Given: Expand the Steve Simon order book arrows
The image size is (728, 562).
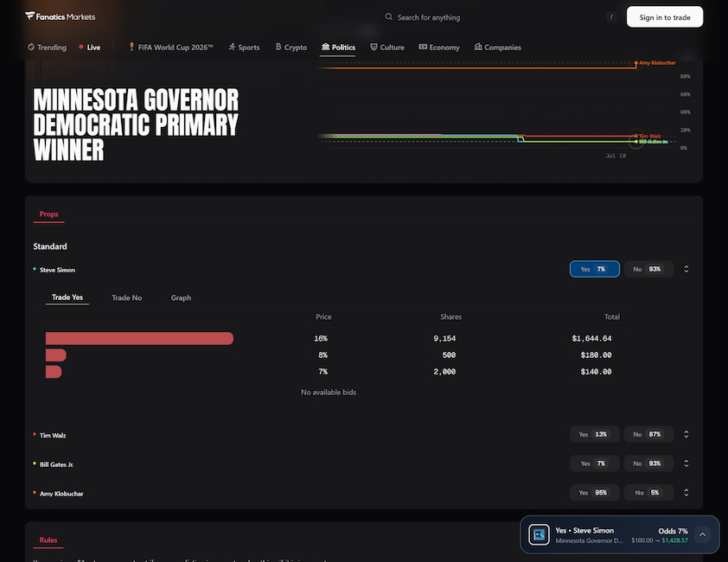Looking at the screenshot, I should (686, 269).
